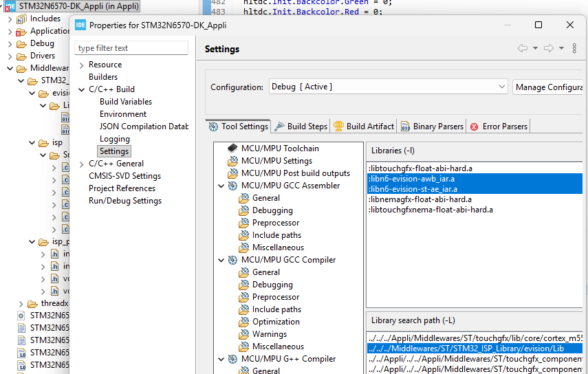588x374 pixels.
Task: Select Project References
Action: click(x=122, y=188)
